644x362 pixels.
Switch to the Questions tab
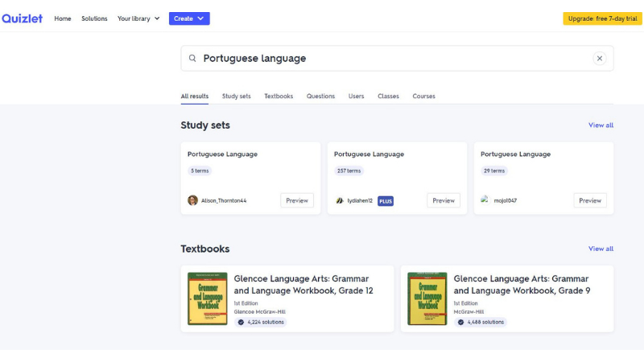320,96
